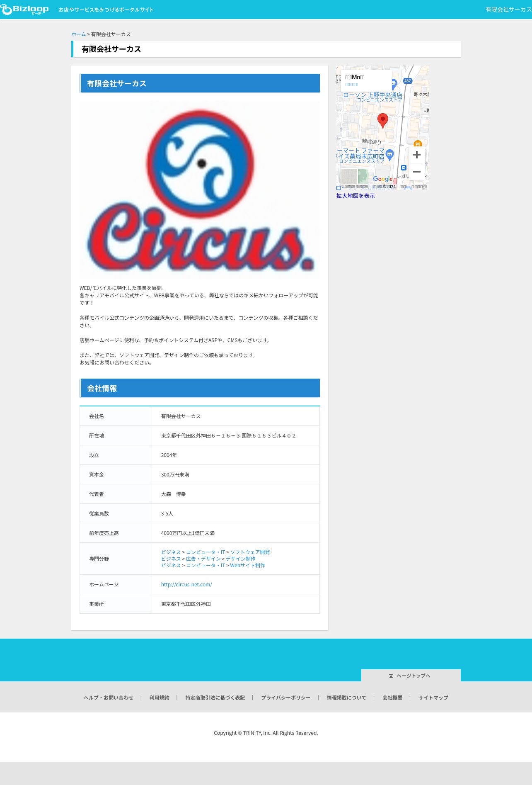This screenshot has height=785, width=532.
Task: Click the FamilyMart pharmacy store pin
Action: pyautogui.click(x=389, y=155)
